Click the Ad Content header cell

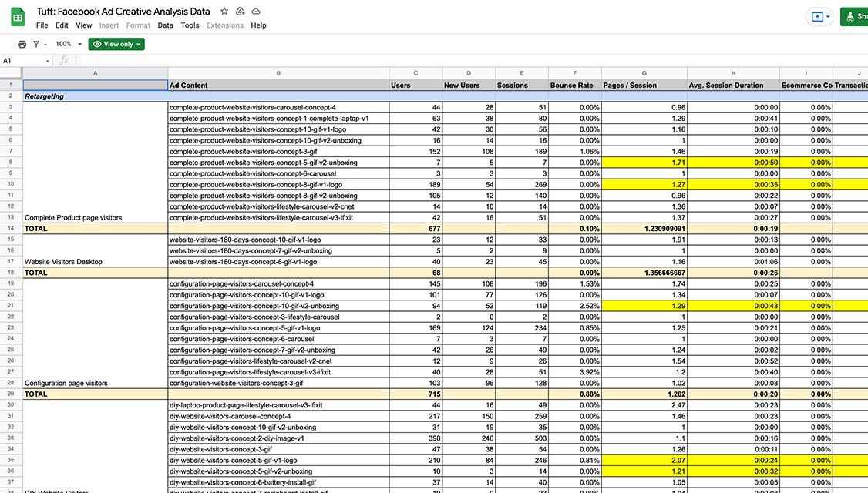click(x=278, y=86)
